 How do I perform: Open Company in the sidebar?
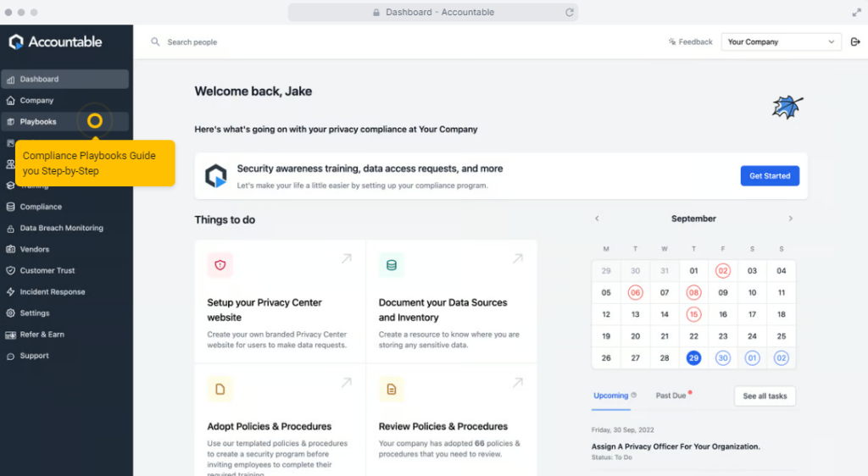(64, 101)
